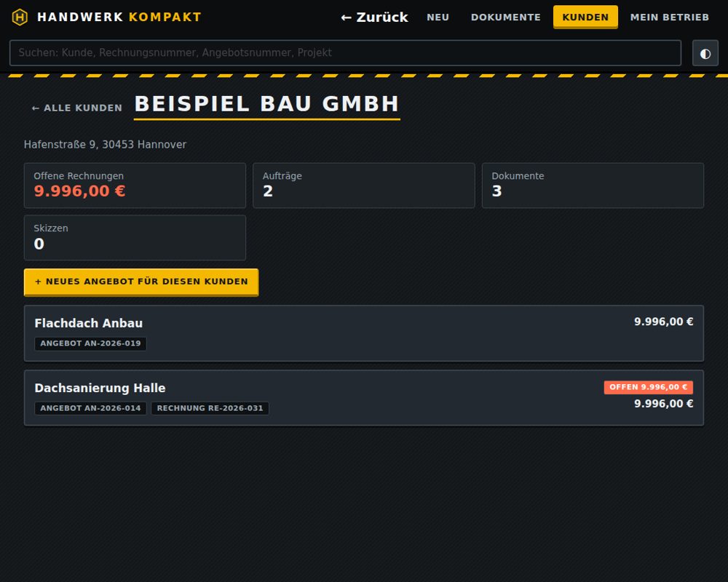
Task: Go back with the Zurück link
Action: (374, 17)
